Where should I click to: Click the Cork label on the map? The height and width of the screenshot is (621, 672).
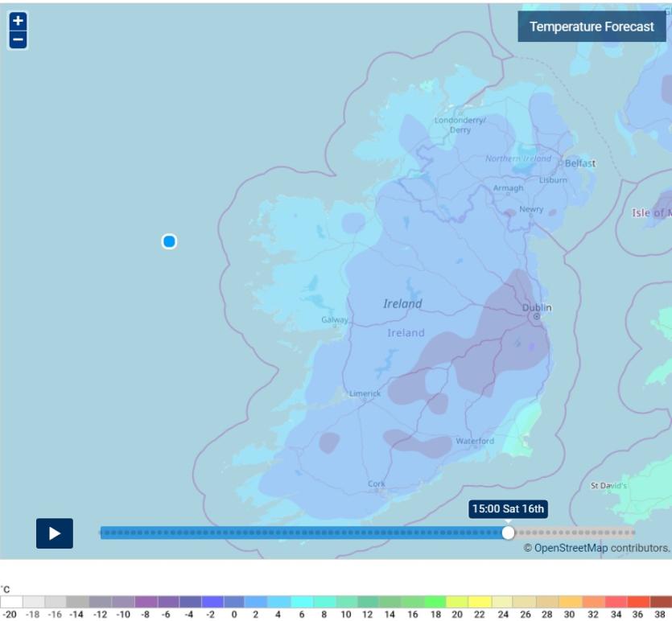click(377, 484)
